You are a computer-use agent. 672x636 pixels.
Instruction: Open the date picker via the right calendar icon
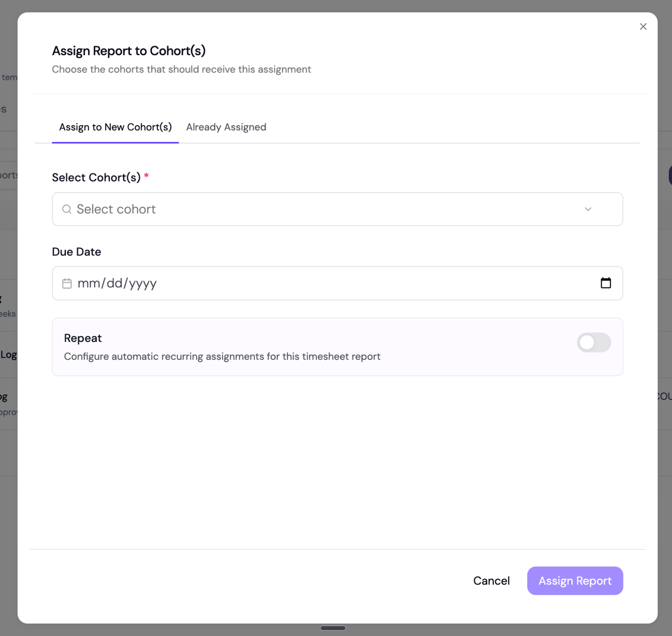coord(606,283)
